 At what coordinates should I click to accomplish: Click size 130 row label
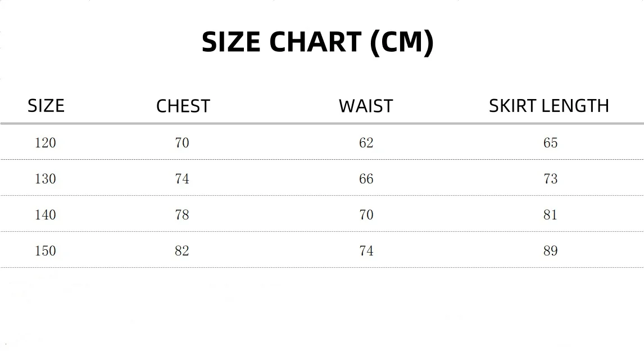(x=45, y=178)
